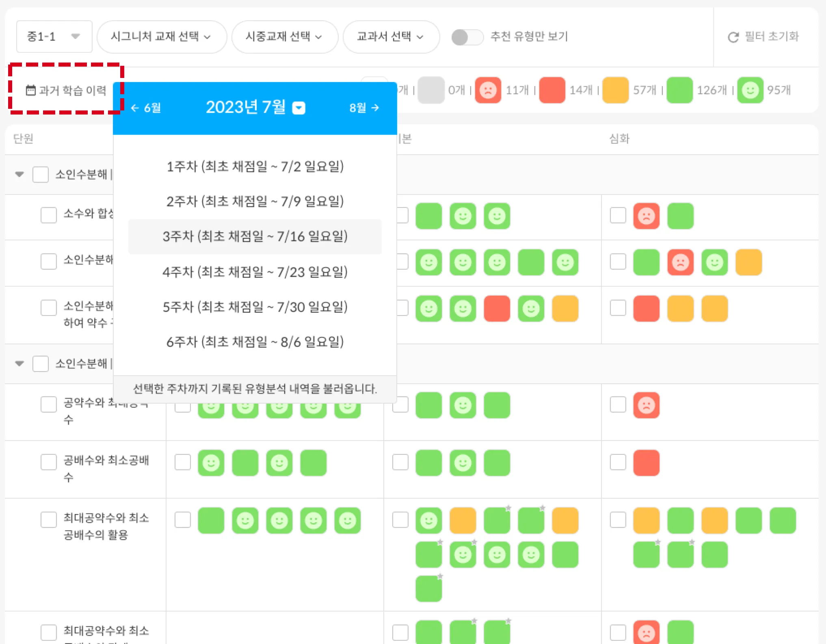The image size is (826, 644).
Task: Click the green smiley legend icon next to 95개
Action: pos(750,90)
